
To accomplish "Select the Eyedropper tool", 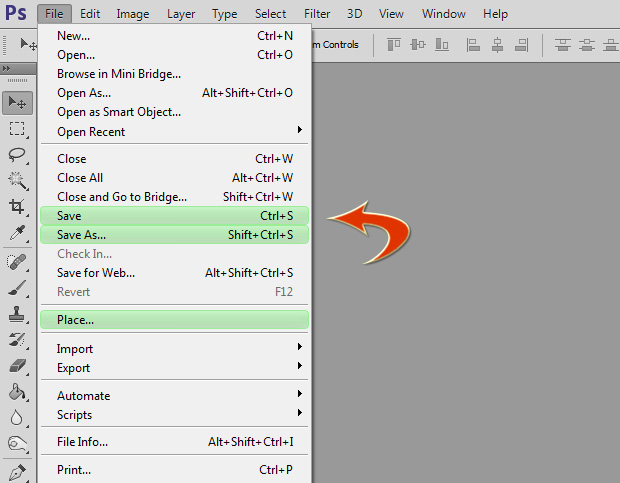I will [17, 233].
